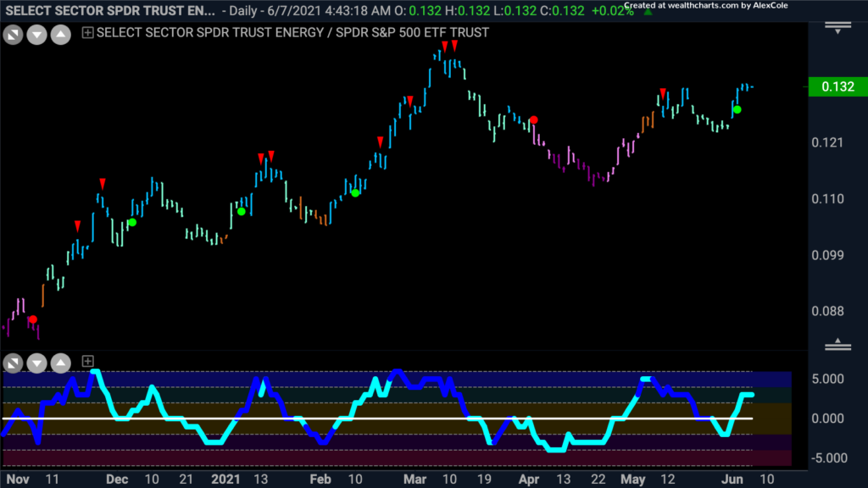Click the red triangle marker in mid-May
The width and height of the screenshot is (868, 488).
[x=663, y=93]
